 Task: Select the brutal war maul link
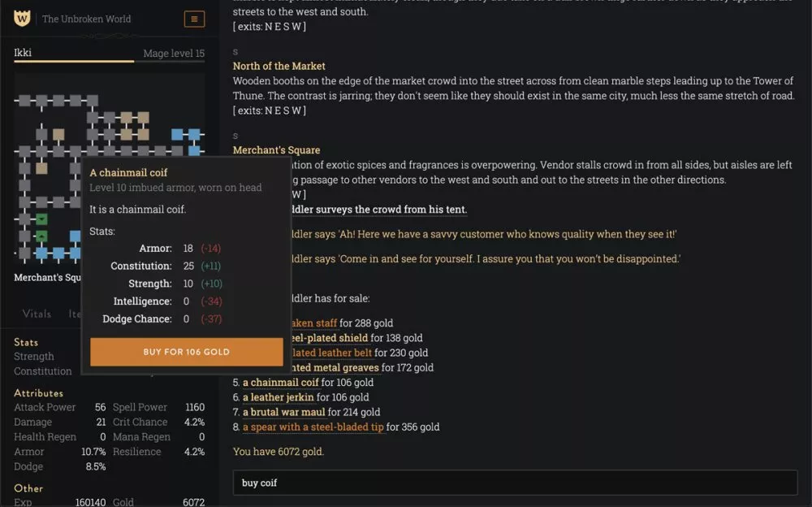coord(283,412)
